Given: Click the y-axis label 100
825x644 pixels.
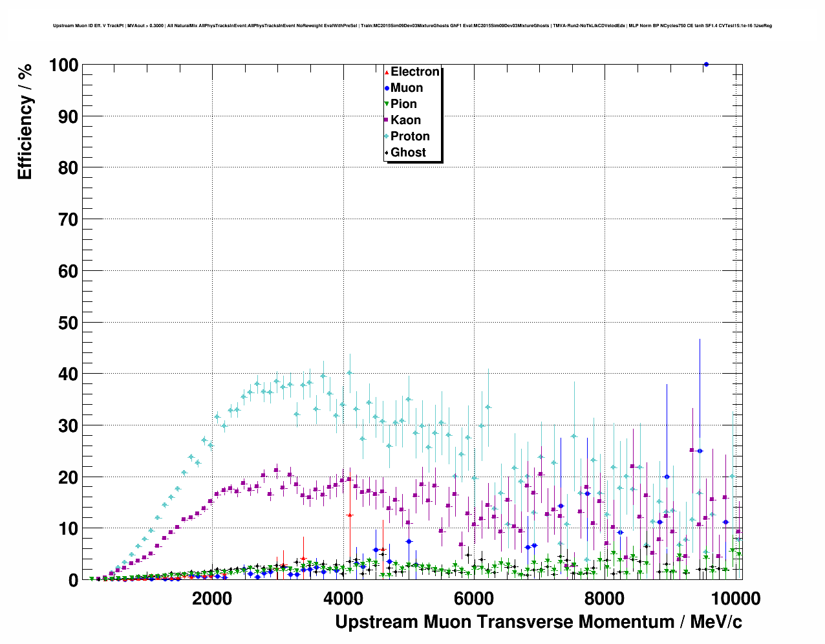Looking at the screenshot, I should point(63,65).
